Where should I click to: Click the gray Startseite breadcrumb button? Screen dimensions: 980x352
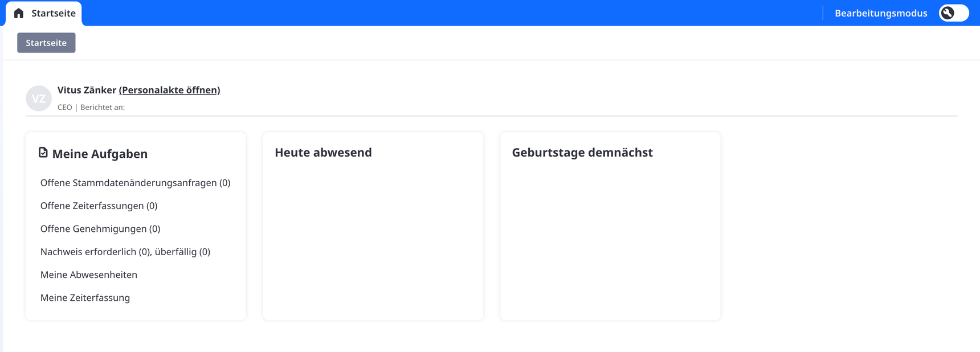pyautogui.click(x=46, y=43)
